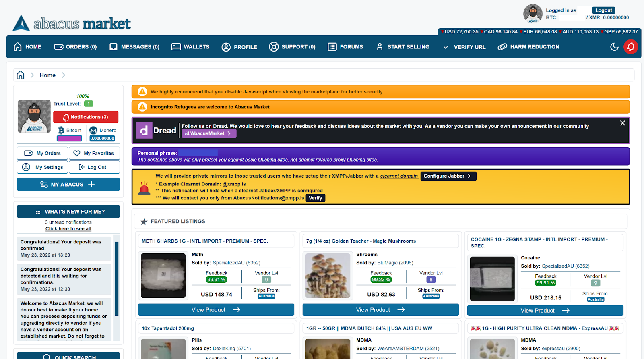Open Profile in the top navigation
This screenshot has width=644, height=359.
[239, 47]
